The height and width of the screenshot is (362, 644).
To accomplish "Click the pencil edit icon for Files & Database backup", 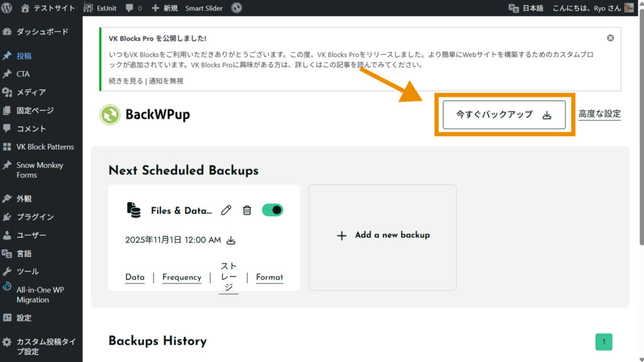I will [226, 211].
